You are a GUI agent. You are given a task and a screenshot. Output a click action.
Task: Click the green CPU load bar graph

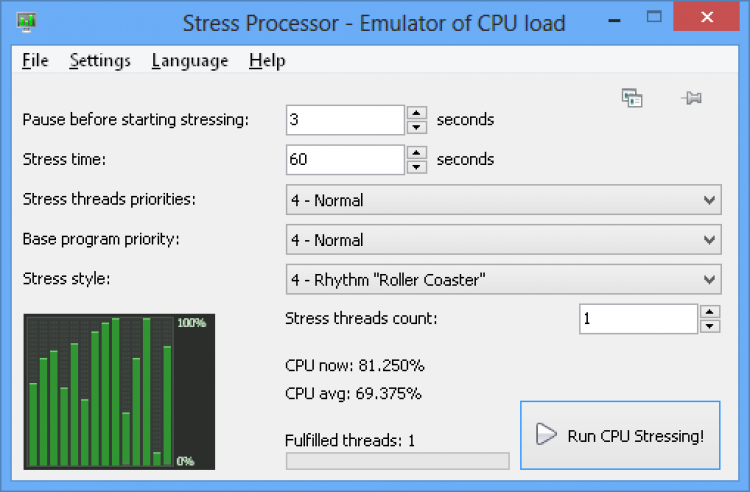point(100,392)
